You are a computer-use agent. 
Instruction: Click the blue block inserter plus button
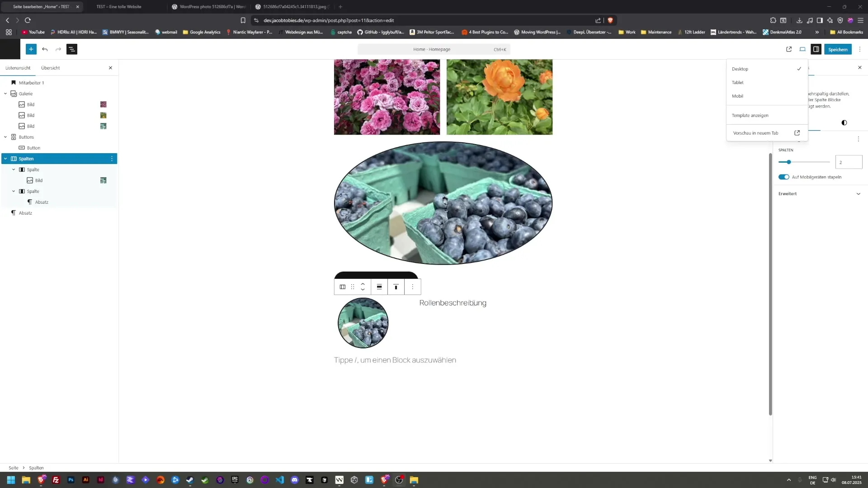pos(31,49)
